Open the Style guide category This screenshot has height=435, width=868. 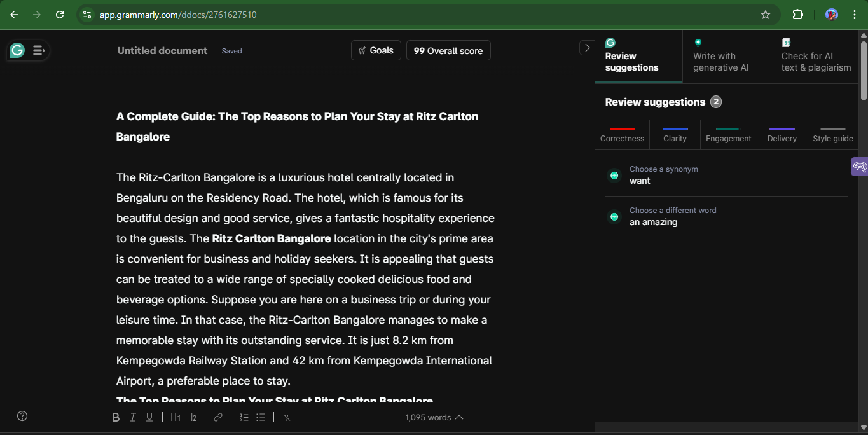pos(833,135)
